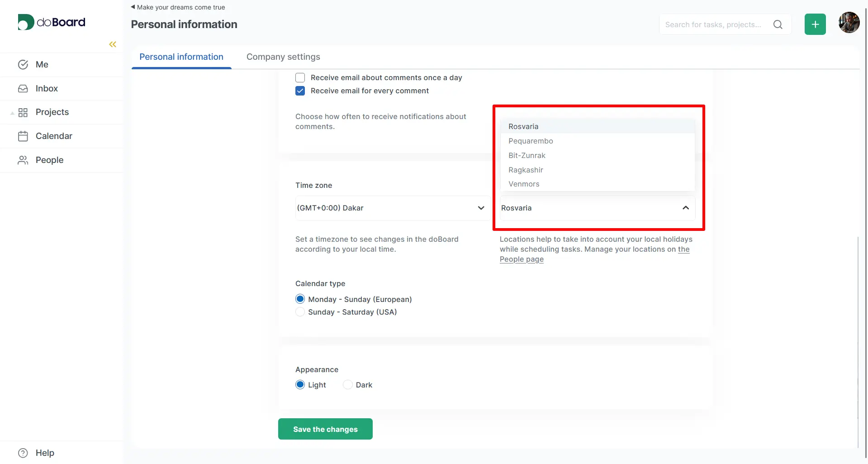Open the time zone dropdown
The width and height of the screenshot is (868, 464).
point(481,208)
